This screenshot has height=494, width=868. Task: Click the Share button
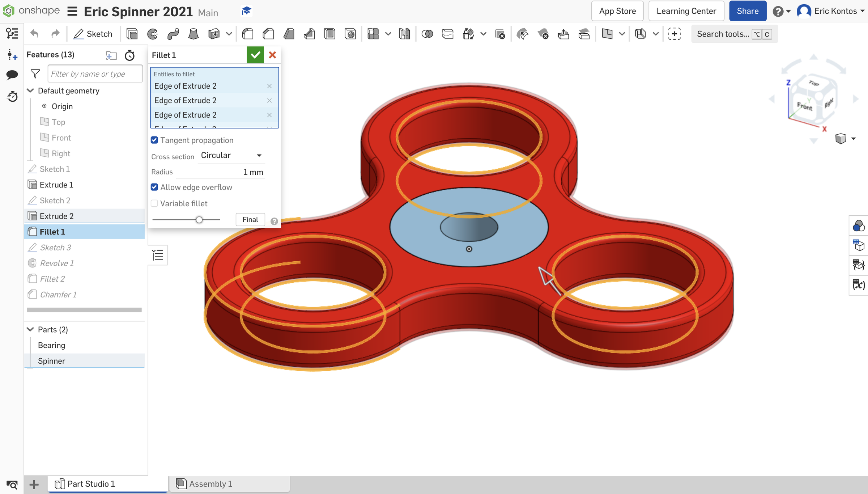coord(747,11)
